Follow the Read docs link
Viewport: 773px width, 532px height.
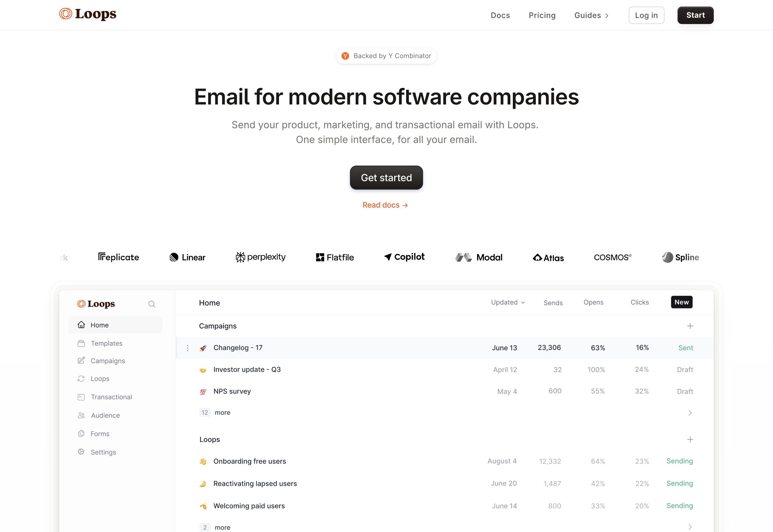tap(385, 205)
